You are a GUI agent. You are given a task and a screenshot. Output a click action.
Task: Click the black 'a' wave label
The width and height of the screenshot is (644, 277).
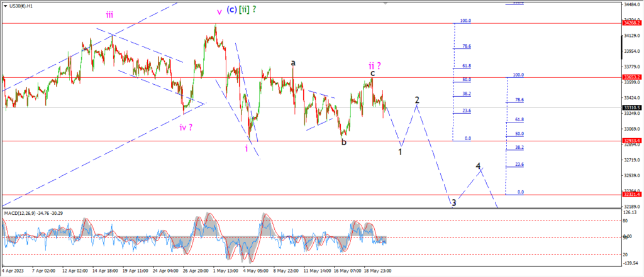point(293,62)
